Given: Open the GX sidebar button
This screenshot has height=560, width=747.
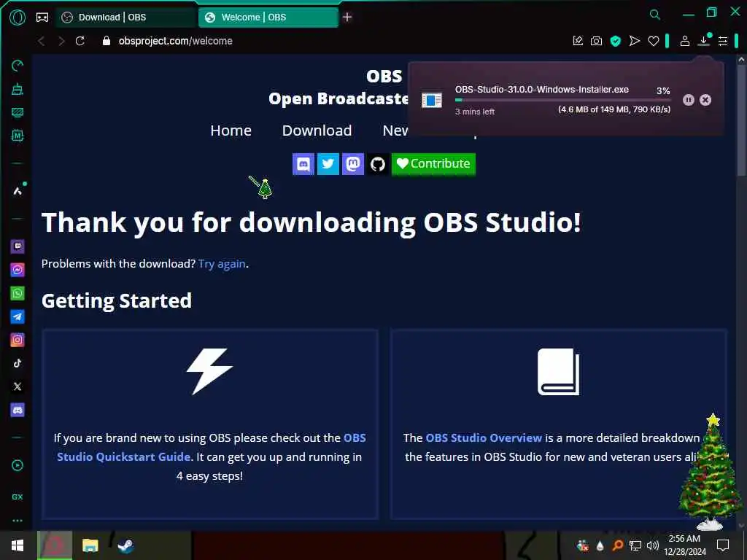Looking at the screenshot, I should click(x=18, y=497).
